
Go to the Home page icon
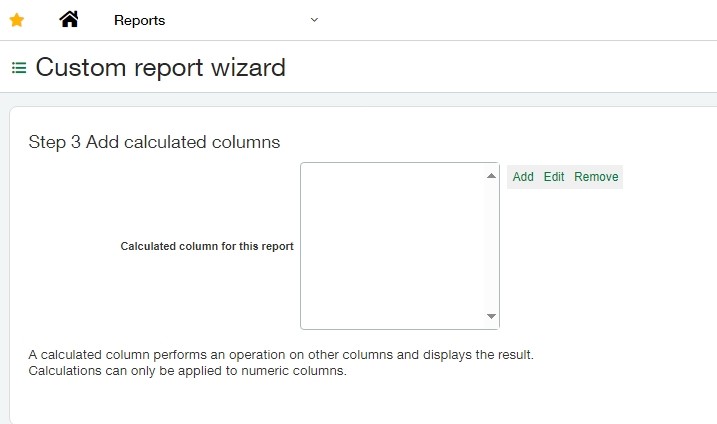[69, 19]
